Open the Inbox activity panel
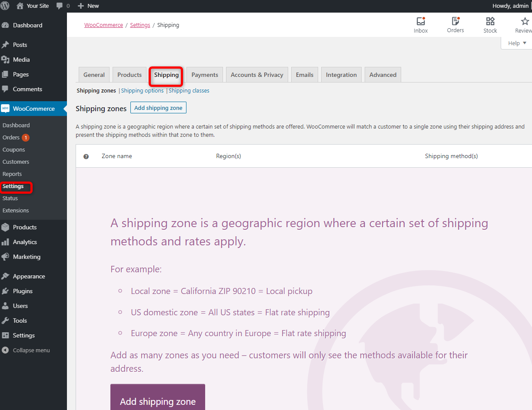This screenshot has width=532, height=410. pyautogui.click(x=421, y=25)
